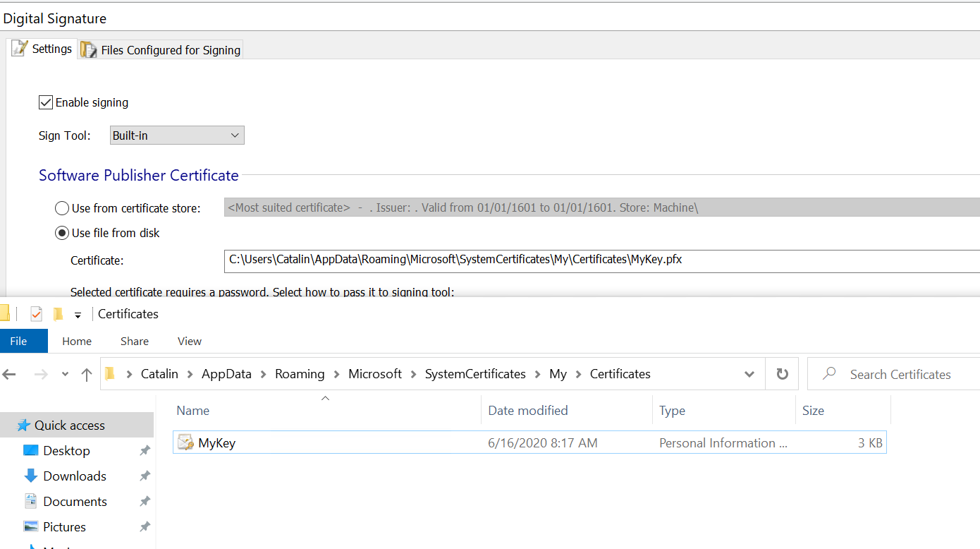Open the Home ribbon tab

click(77, 341)
